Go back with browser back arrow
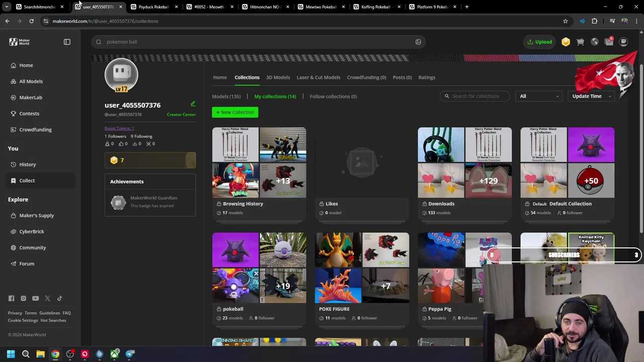This screenshot has height=362, width=644. click(7, 21)
